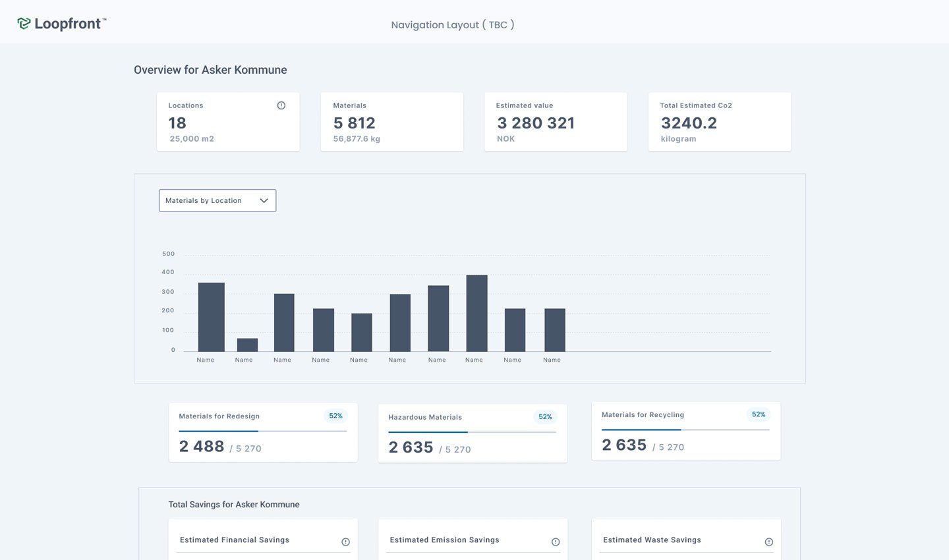Click Materials for Recycling card title
This screenshot has width=949, height=560.
tap(643, 415)
